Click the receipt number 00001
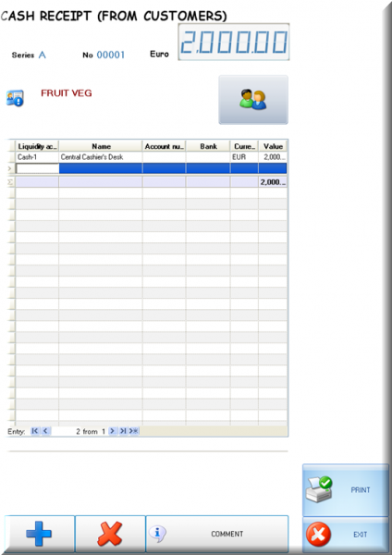 [x=111, y=55]
